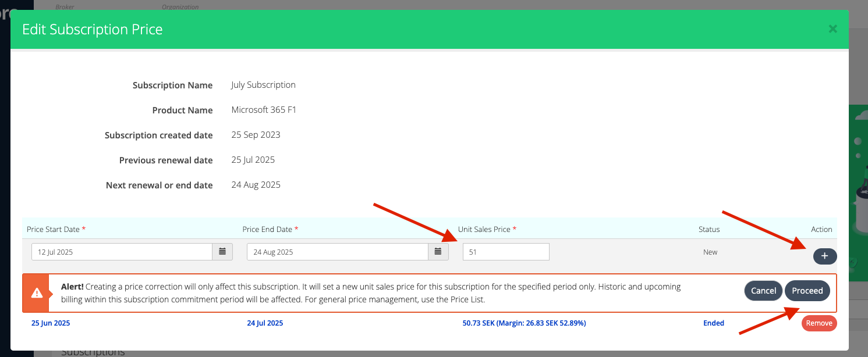Select the 50.73 SEK margin price text
The width and height of the screenshot is (868, 357).
(x=524, y=323)
